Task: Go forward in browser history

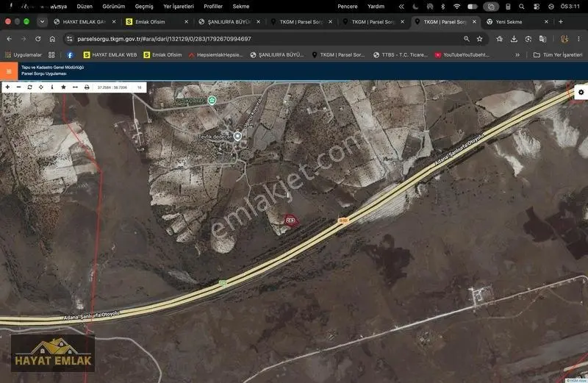Action: coord(24,39)
